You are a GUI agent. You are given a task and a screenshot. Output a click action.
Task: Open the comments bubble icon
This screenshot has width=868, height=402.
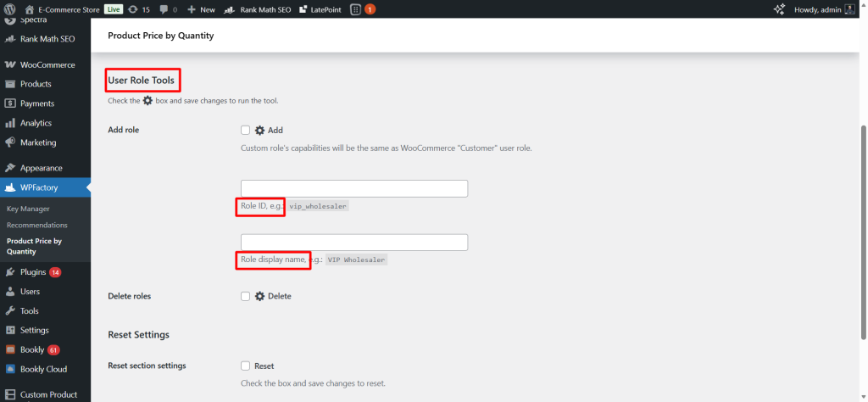[x=164, y=9]
